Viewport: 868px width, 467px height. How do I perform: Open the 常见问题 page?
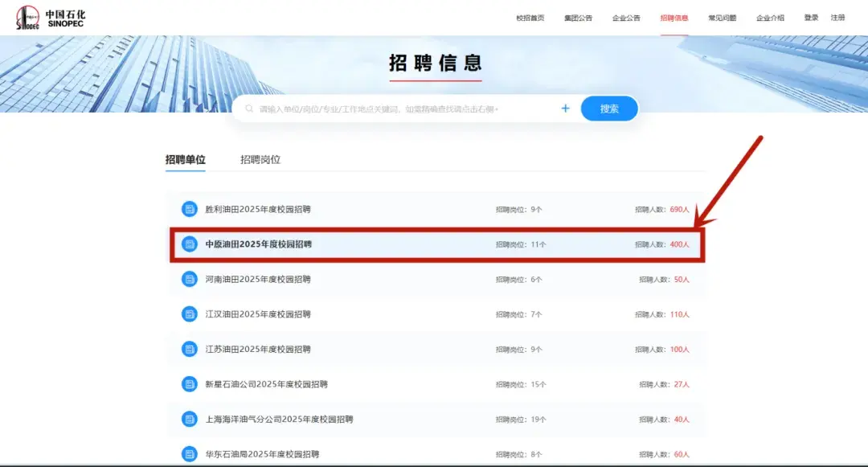721,17
